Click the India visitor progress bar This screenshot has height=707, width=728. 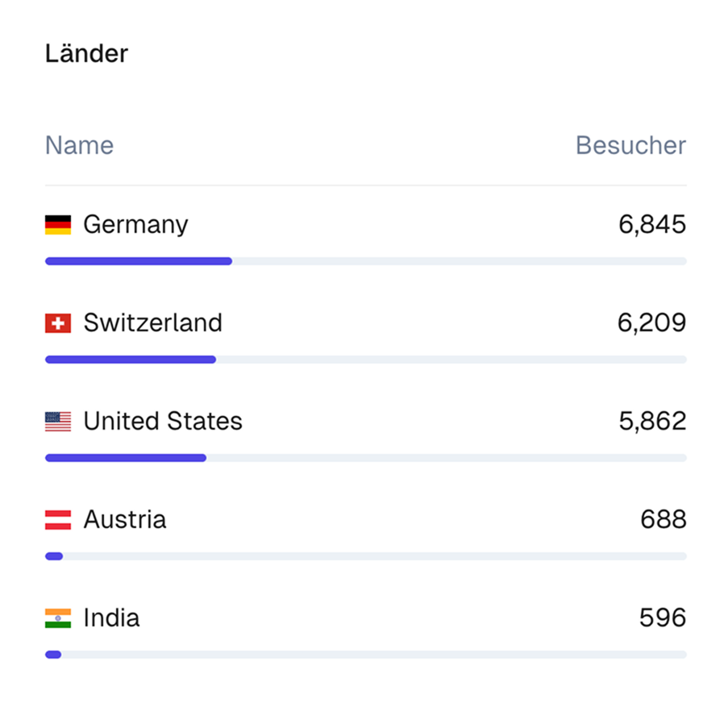pyautogui.click(x=365, y=655)
